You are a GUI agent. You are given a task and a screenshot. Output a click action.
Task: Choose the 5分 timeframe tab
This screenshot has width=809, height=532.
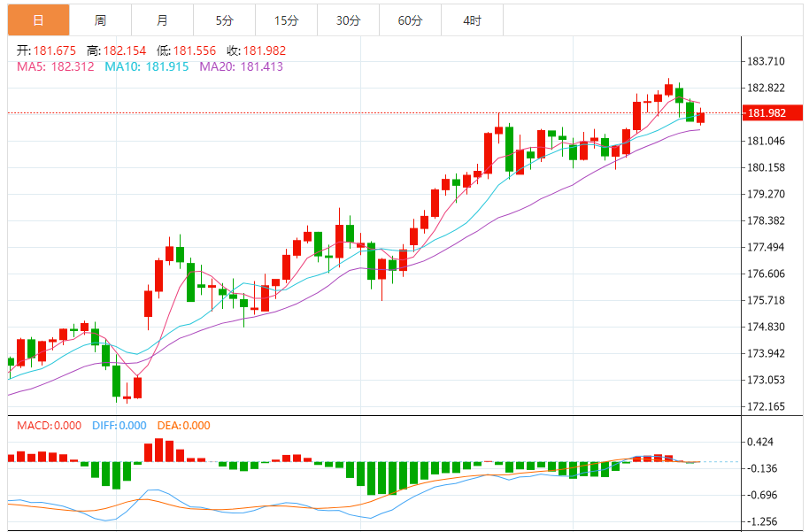click(x=224, y=19)
